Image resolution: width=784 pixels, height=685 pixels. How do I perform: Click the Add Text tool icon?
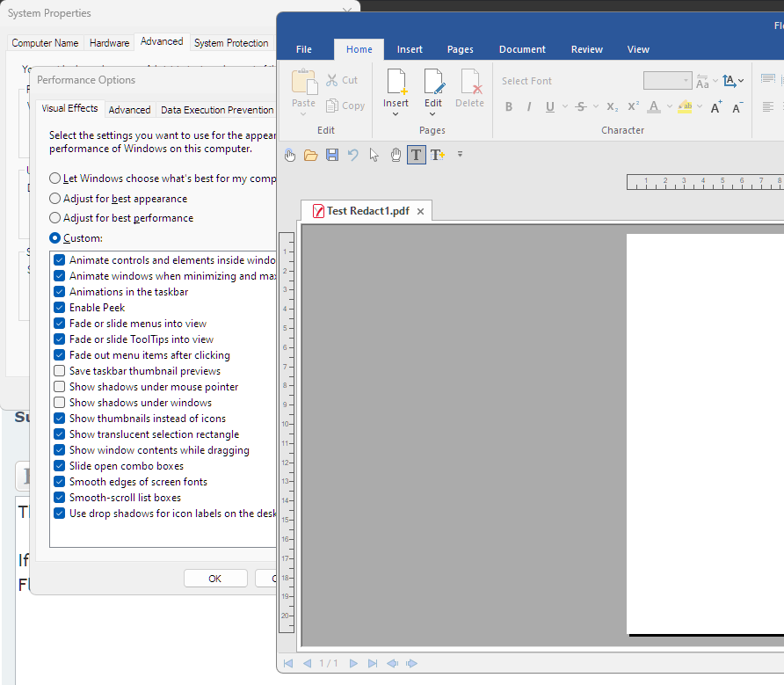(438, 155)
